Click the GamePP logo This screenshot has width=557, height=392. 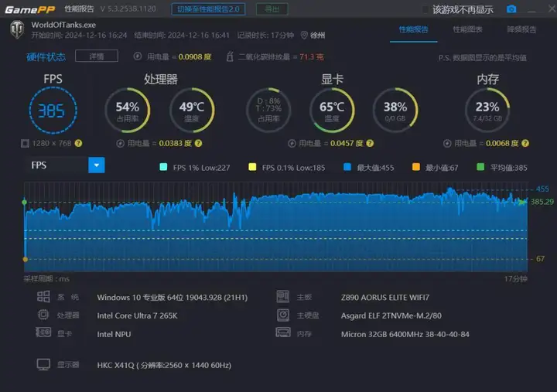(30, 9)
